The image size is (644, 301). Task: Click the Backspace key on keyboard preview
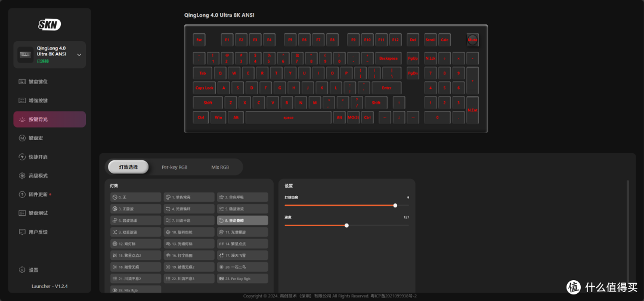389,58
